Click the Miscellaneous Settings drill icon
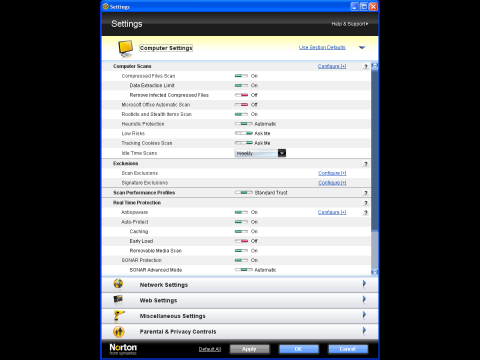The width and height of the screenshot is (480, 360). (x=119, y=316)
